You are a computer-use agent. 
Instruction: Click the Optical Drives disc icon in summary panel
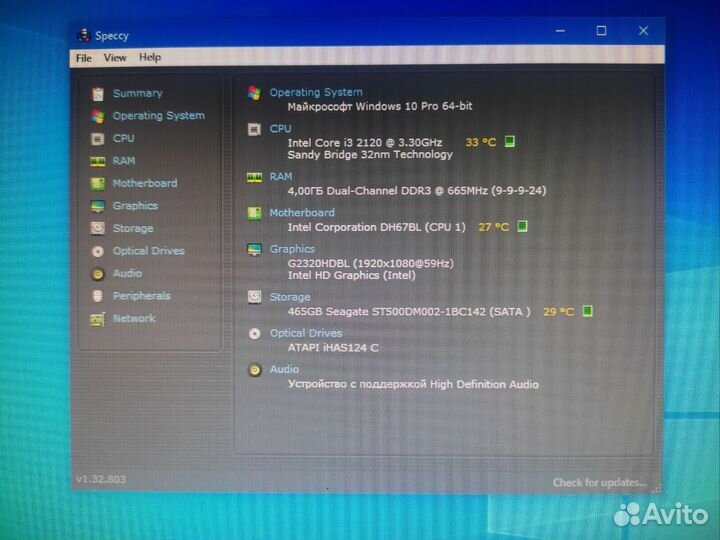tap(254, 334)
